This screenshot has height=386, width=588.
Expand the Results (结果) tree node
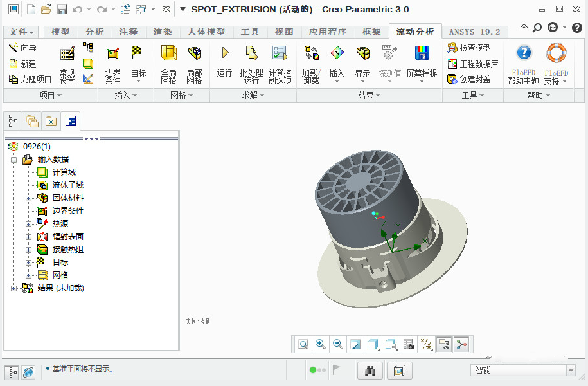[x=14, y=288]
